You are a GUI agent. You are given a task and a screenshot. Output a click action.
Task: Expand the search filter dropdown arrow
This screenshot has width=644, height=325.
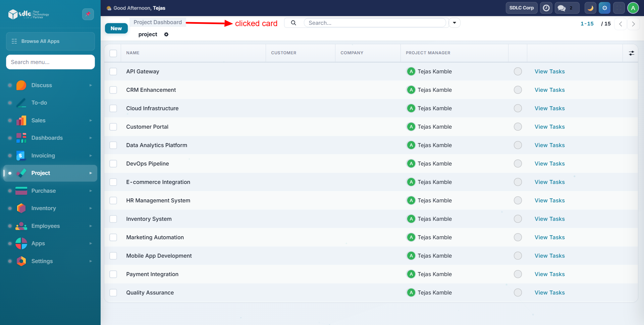pos(454,22)
